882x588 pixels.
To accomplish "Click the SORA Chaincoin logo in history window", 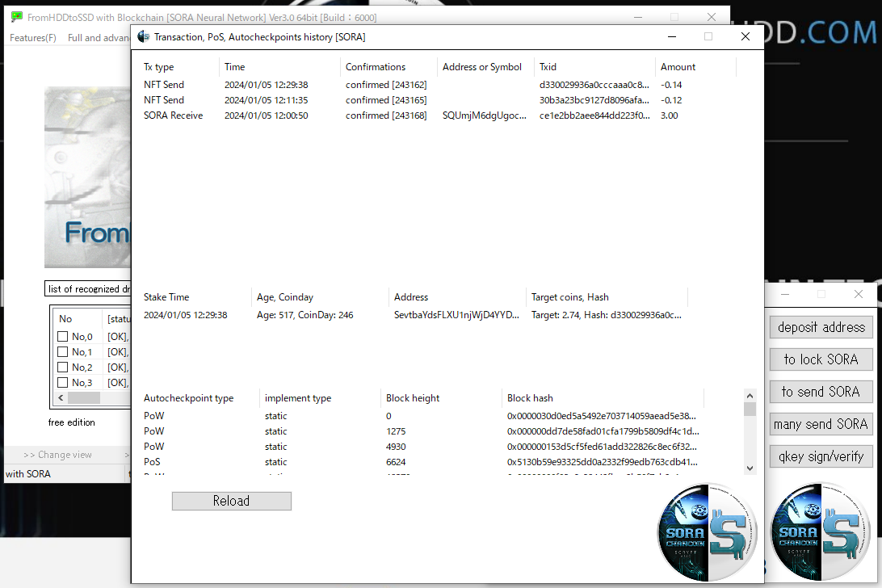I will (707, 533).
